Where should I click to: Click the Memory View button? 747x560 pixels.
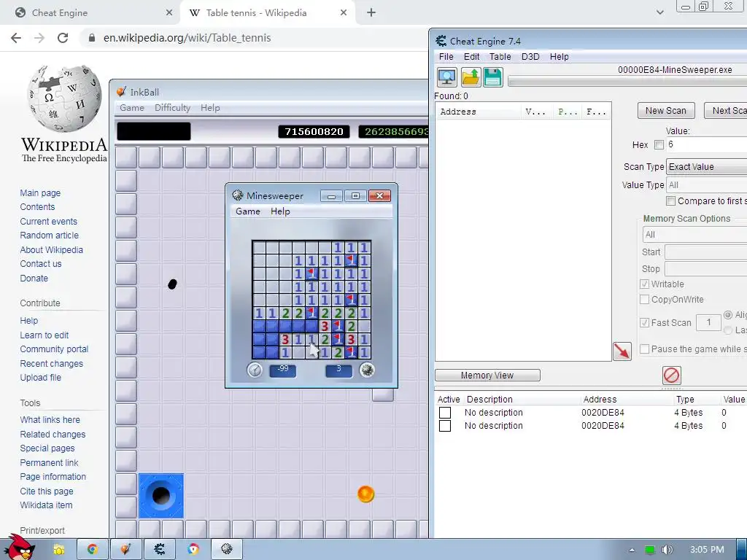(x=487, y=376)
